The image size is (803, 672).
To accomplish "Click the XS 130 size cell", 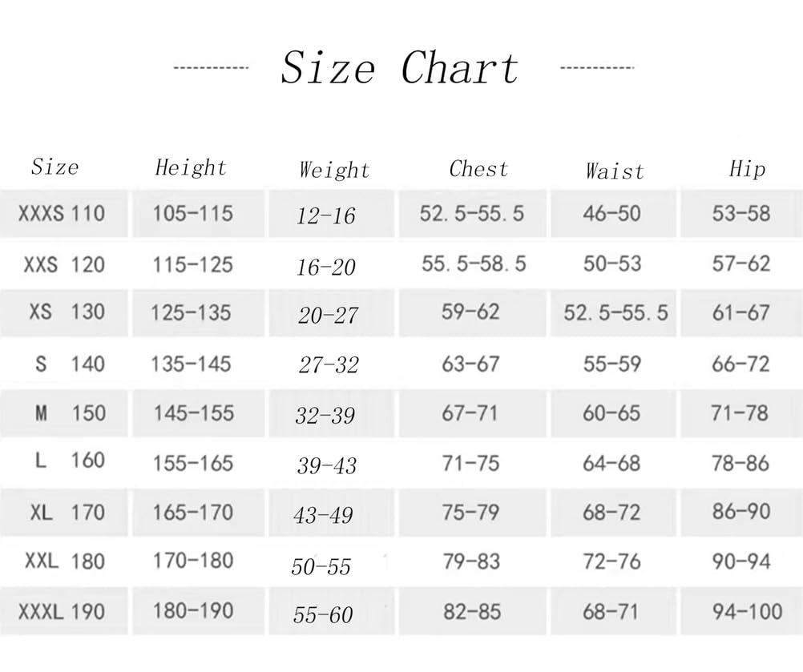I will 67,312.
